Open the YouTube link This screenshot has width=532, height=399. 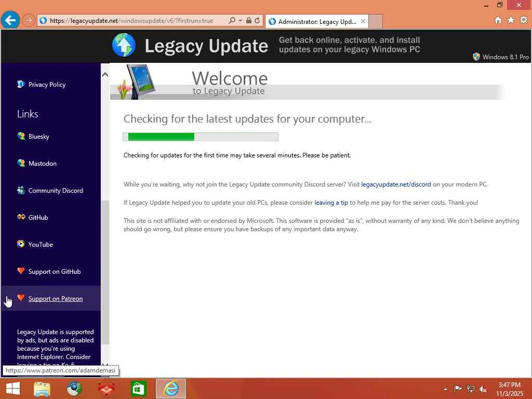point(41,245)
